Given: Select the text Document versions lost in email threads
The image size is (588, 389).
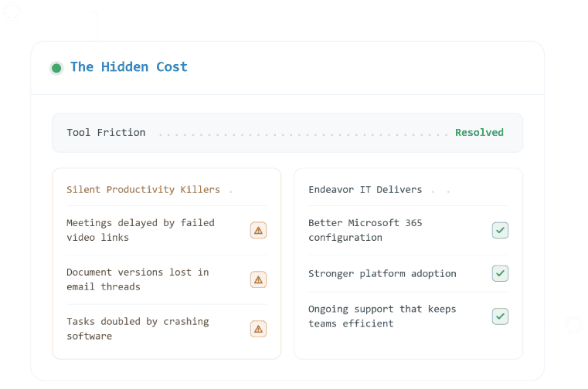Looking at the screenshot, I should click(138, 279).
